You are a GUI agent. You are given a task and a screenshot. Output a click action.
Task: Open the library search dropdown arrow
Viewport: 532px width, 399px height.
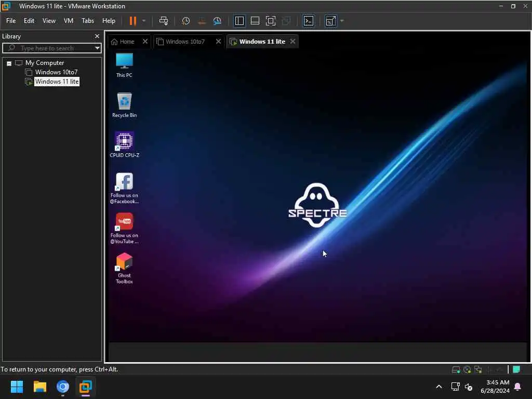point(97,48)
